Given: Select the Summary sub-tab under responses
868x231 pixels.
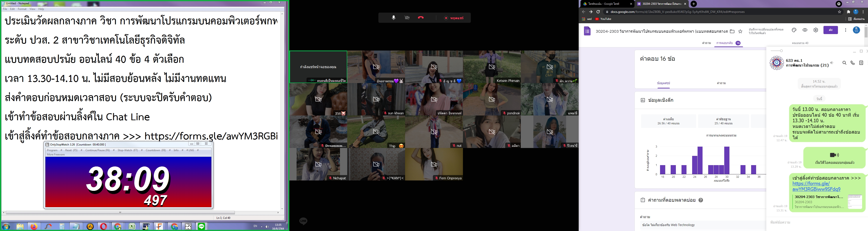Looking at the screenshot, I should coord(663,83).
